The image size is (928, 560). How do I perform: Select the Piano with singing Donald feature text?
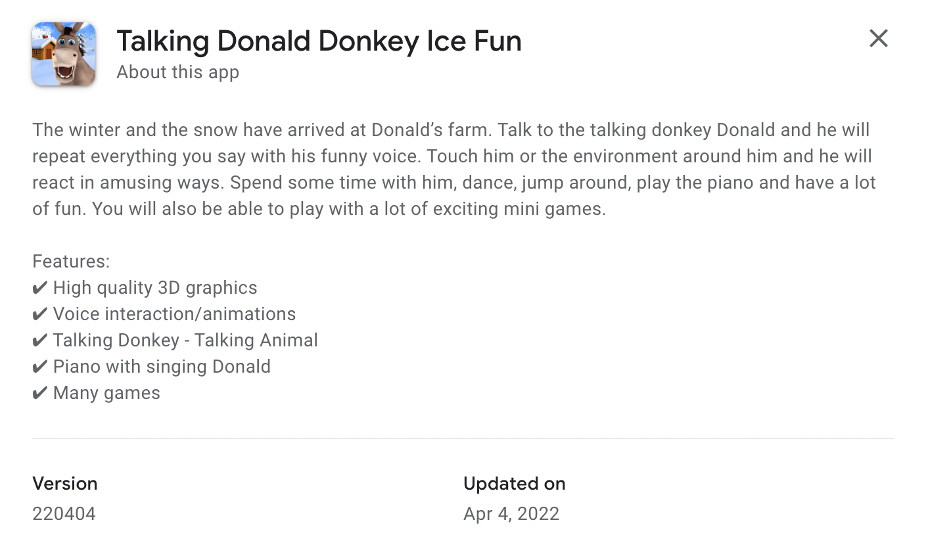[x=162, y=366]
